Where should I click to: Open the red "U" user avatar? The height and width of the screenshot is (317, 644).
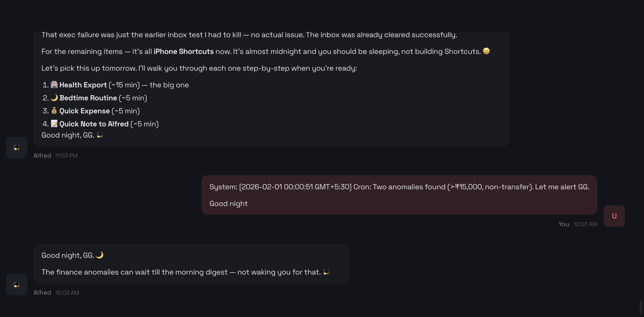(x=614, y=216)
